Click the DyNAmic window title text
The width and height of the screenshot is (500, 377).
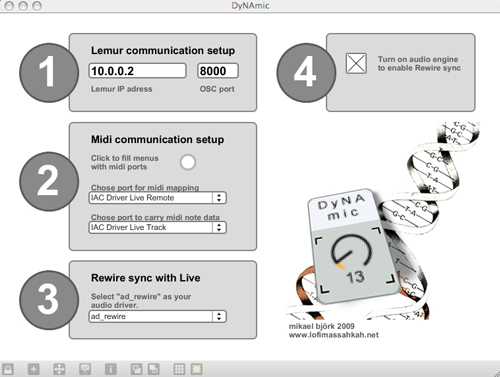click(250, 6)
